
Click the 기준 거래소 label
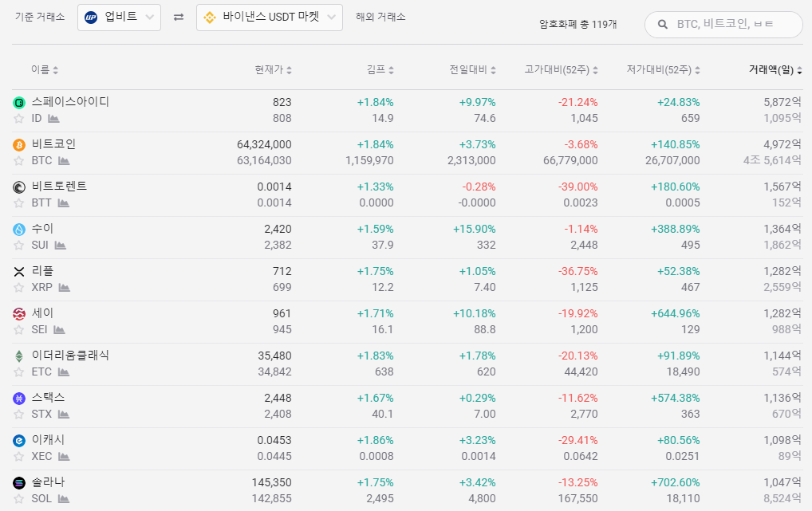(40, 17)
